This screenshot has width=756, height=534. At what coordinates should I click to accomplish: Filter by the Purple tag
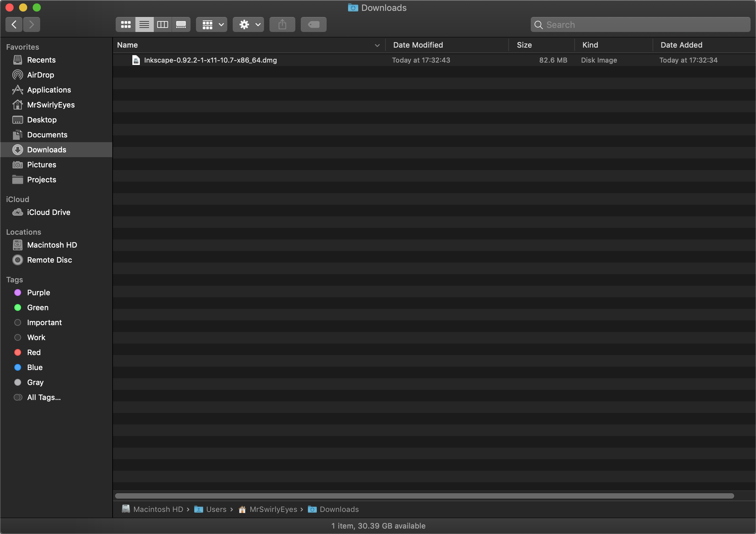point(38,293)
